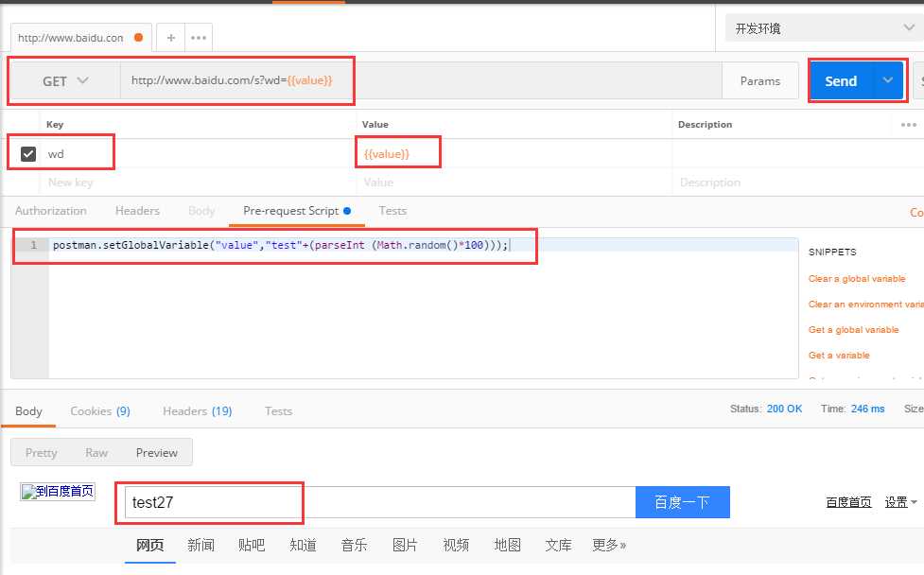Image resolution: width=924 pixels, height=575 pixels.
Task: Expand the Send button arrow options
Action: pos(887,80)
